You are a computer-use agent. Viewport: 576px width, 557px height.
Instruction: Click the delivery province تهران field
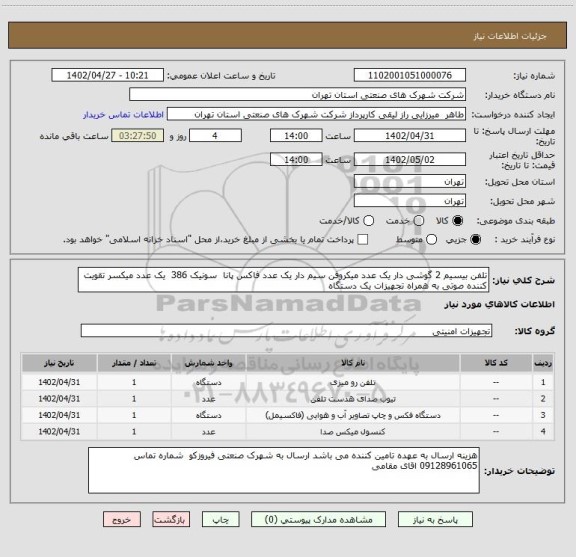coord(410,182)
